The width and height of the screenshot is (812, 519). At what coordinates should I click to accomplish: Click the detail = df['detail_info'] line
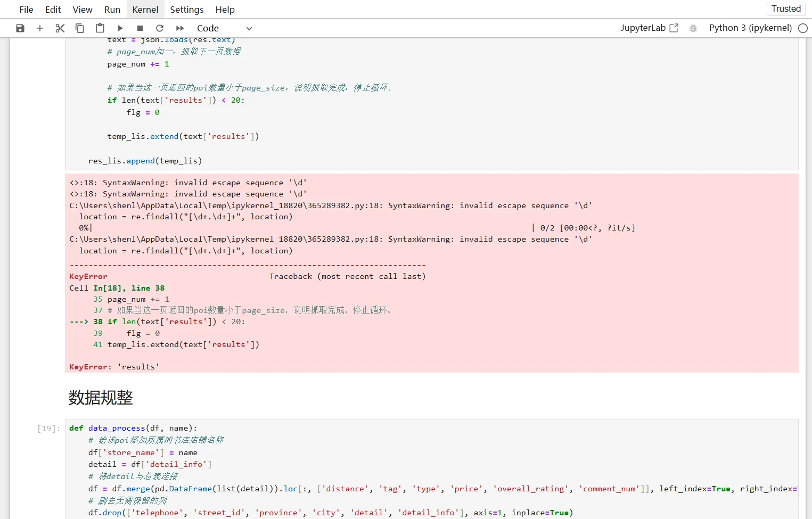click(150, 464)
